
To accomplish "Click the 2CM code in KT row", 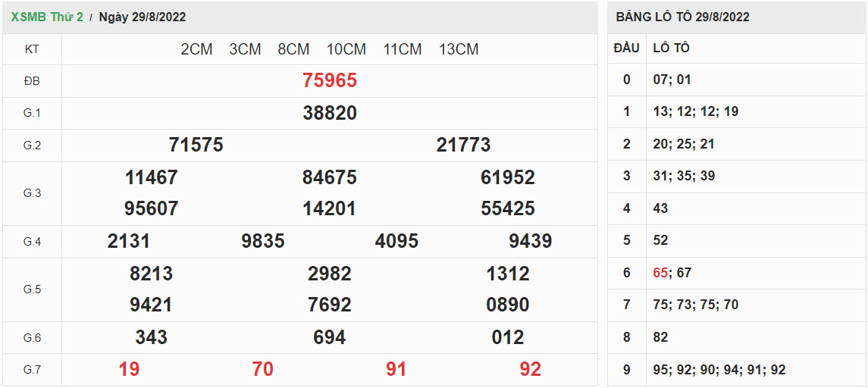I will click(196, 49).
